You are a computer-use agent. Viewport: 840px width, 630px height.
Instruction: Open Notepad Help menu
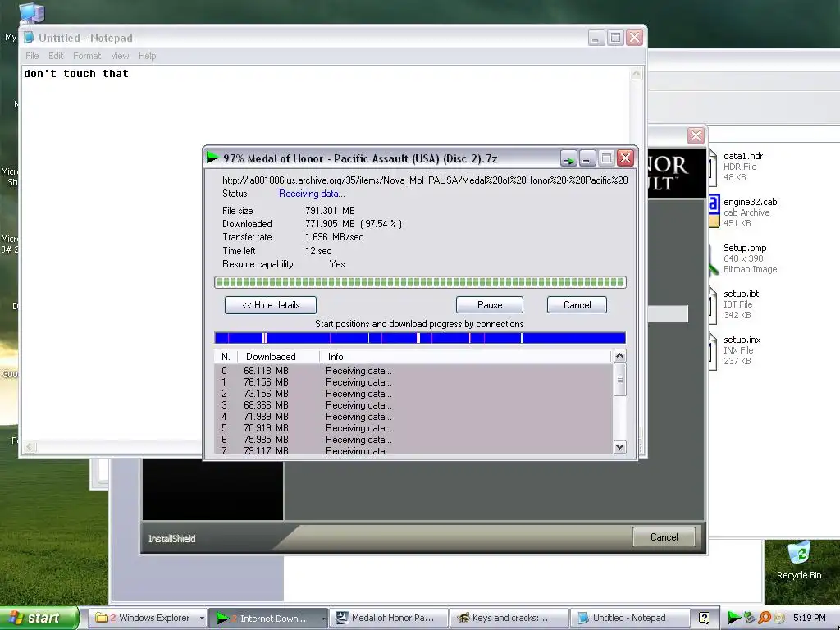pyautogui.click(x=148, y=56)
